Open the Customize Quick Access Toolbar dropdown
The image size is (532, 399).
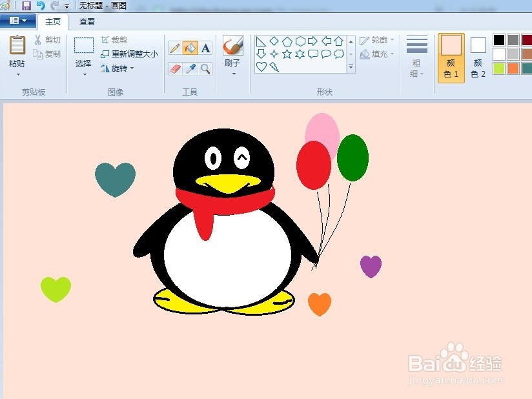pyautogui.click(x=67, y=6)
